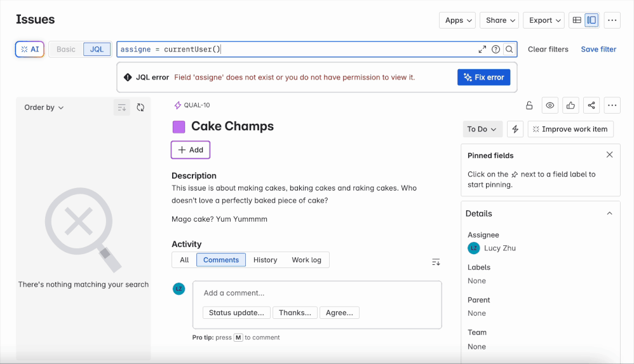This screenshot has height=364, width=634.
Task: Click the Team value None
Action: [x=476, y=347]
